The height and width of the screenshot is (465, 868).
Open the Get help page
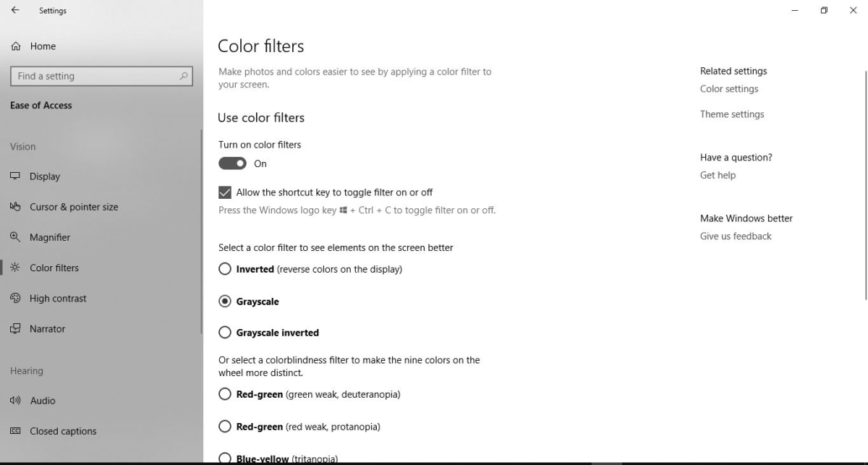[x=718, y=175]
